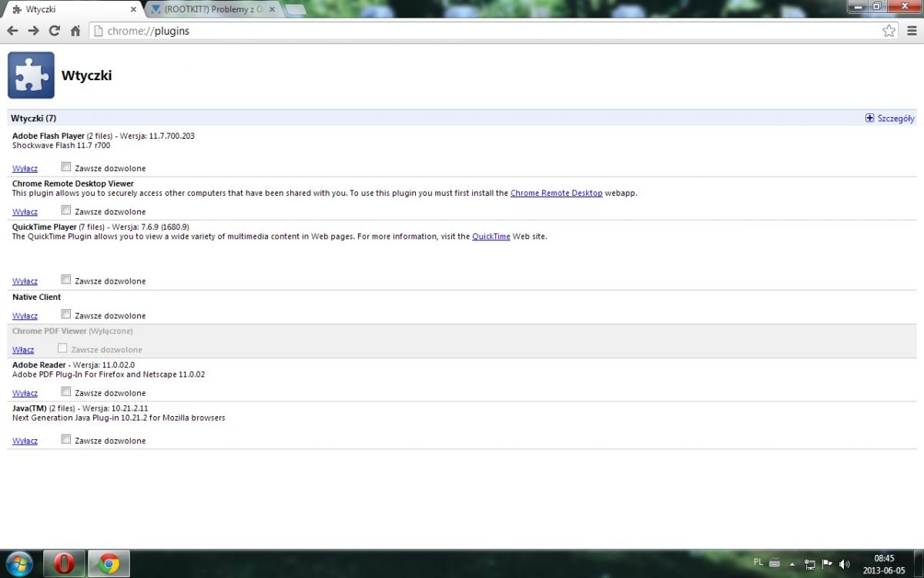Image resolution: width=924 pixels, height=578 pixels.
Task: Select the Adobe Flash Player plugin name
Action: [x=49, y=136]
